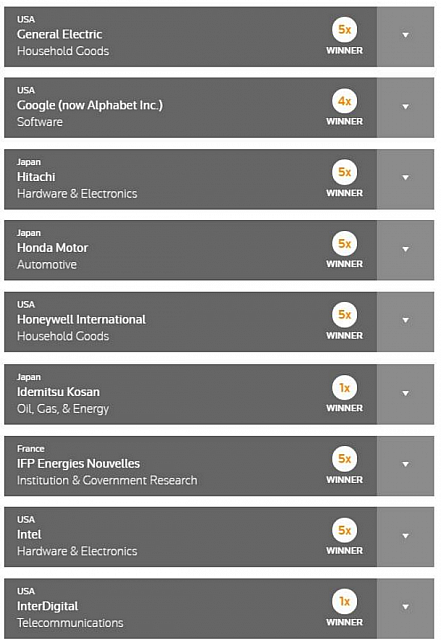Screen dimensions: 441x640
Task: Open the Google (now Alphabet Inc.) name
Action: point(90,105)
